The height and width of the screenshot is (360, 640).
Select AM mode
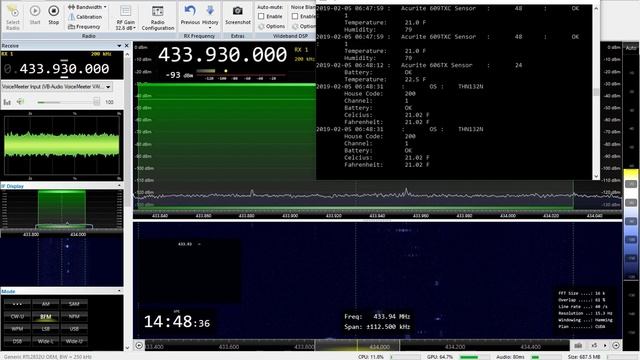[45, 304]
